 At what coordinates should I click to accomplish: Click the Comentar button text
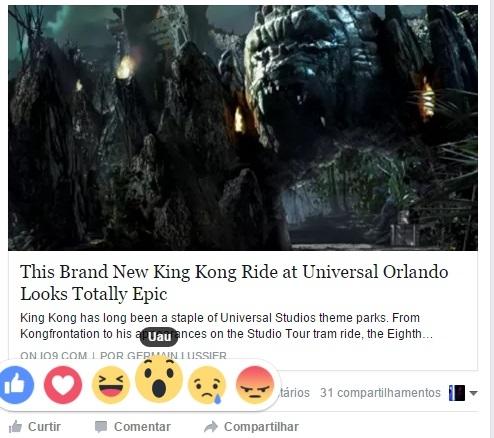(142, 426)
